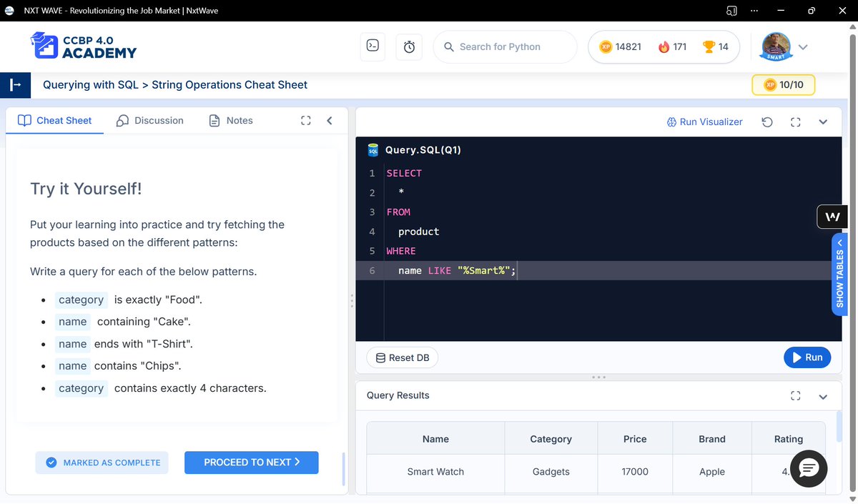Run the SQL query
Viewport: 858px width, 504px height.
(x=807, y=357)
